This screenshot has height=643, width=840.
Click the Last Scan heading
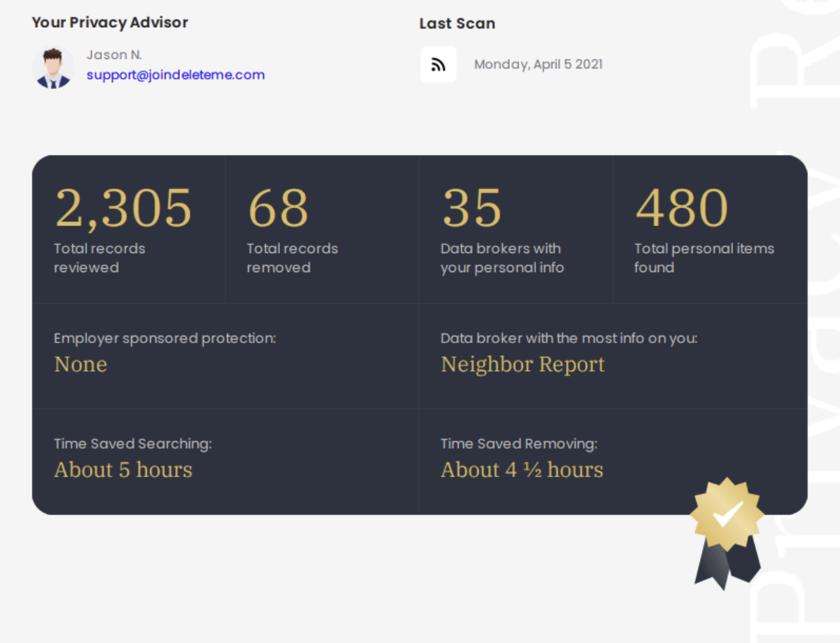[457, 24]
